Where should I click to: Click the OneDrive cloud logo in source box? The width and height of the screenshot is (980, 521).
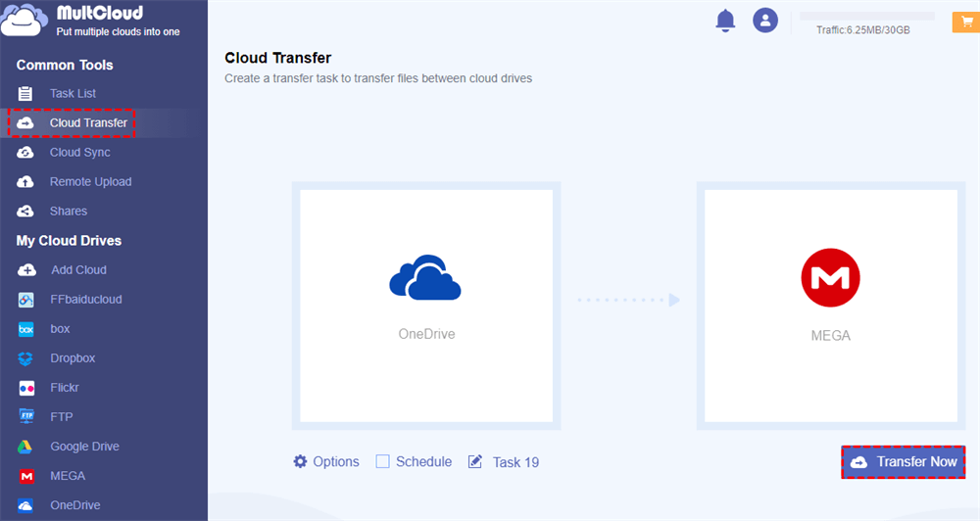coord(425,277)
